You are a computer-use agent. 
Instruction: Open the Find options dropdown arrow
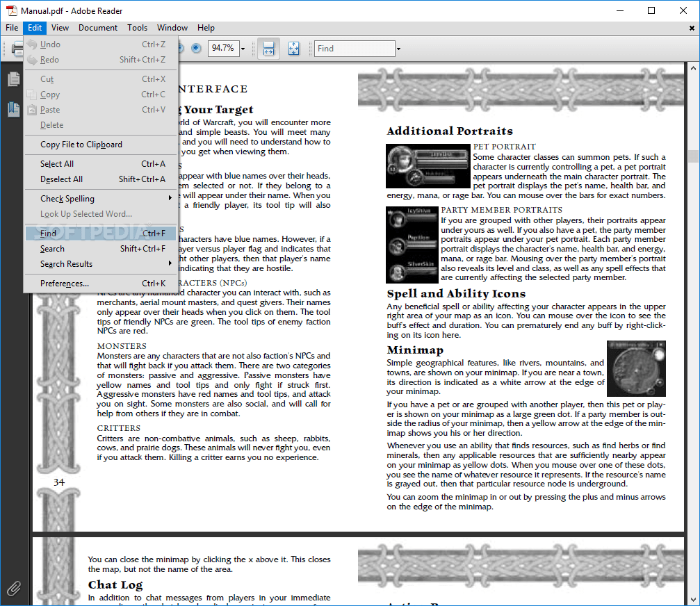(x=398, y=49)
